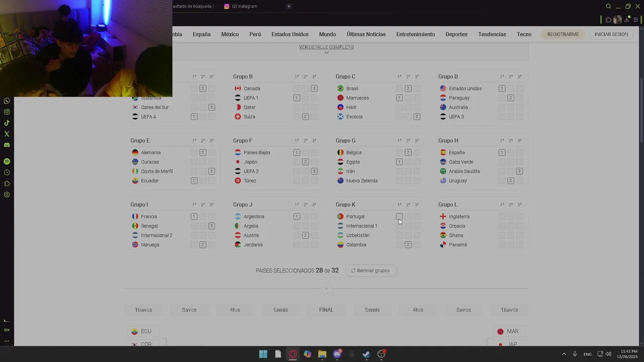Open the Ver detalle completo link
This screenshot has height=362, width=644.
click(326, 47)
